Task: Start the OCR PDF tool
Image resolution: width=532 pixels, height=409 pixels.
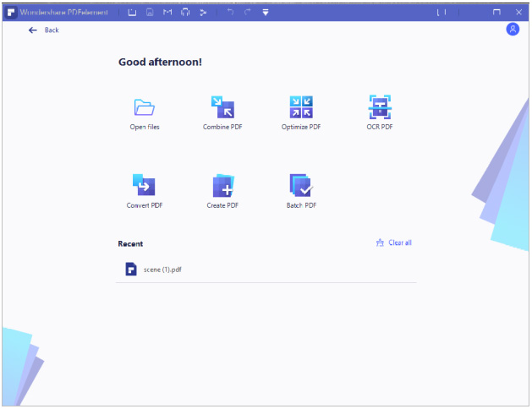Action: 380,113
